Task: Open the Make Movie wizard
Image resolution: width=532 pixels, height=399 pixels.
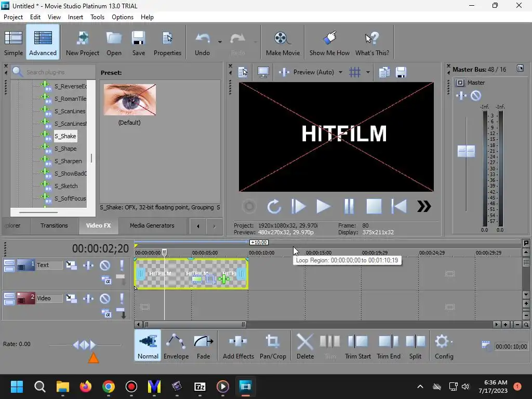Action: 283,43
